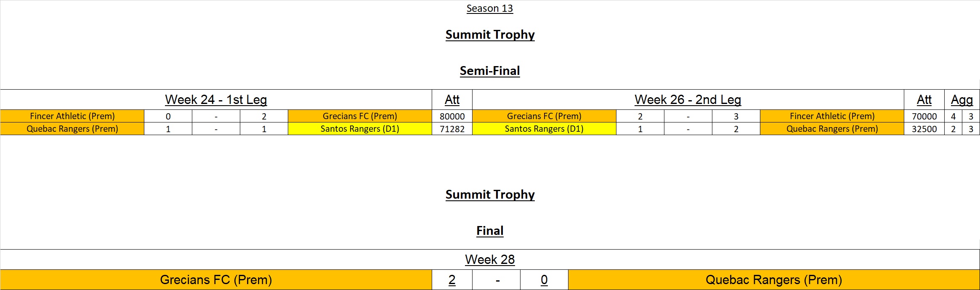The image size is (980, 290).
Task: Select the Semi-Final heading
Action: (489, 71)
